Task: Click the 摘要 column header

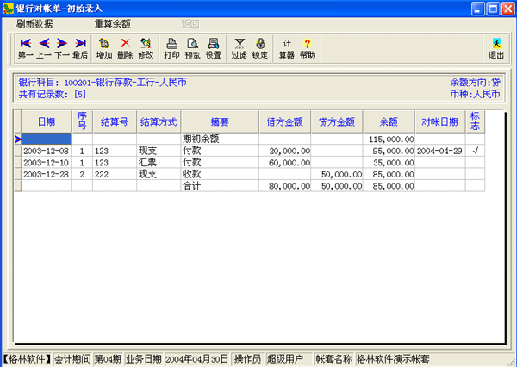Action: pos(220,122)
